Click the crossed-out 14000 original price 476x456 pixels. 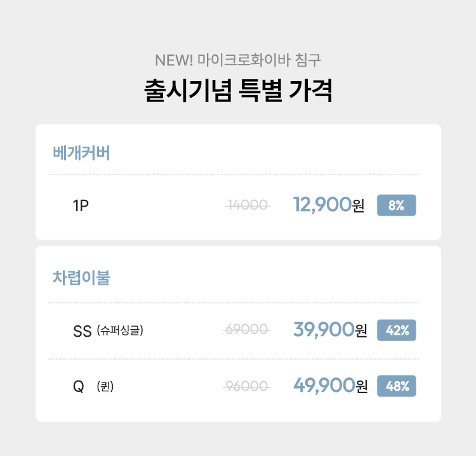pyautogui.click(x=248, y=205)
